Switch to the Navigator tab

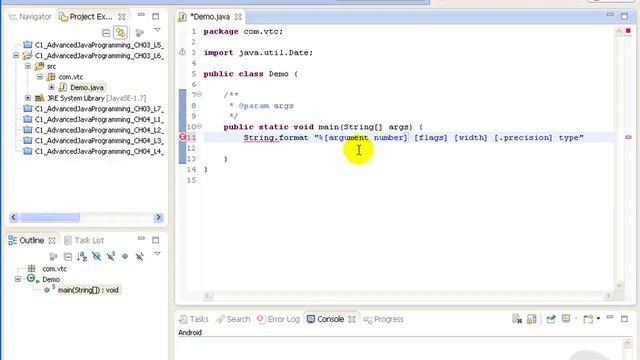[x=30, y=17]
